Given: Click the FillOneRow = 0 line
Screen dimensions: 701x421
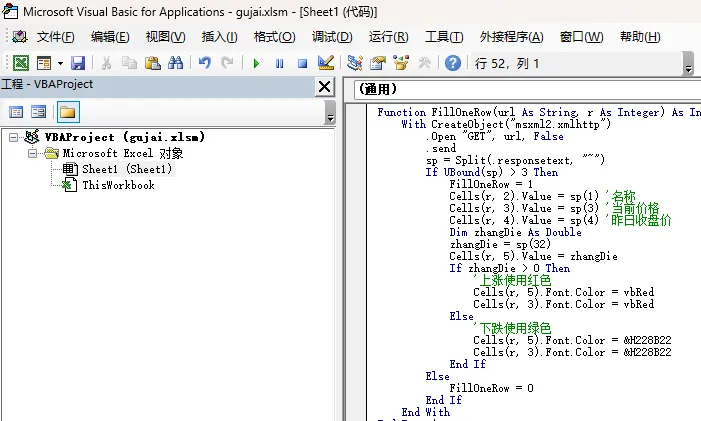Looking at the screenshot, I should point(491,388).
